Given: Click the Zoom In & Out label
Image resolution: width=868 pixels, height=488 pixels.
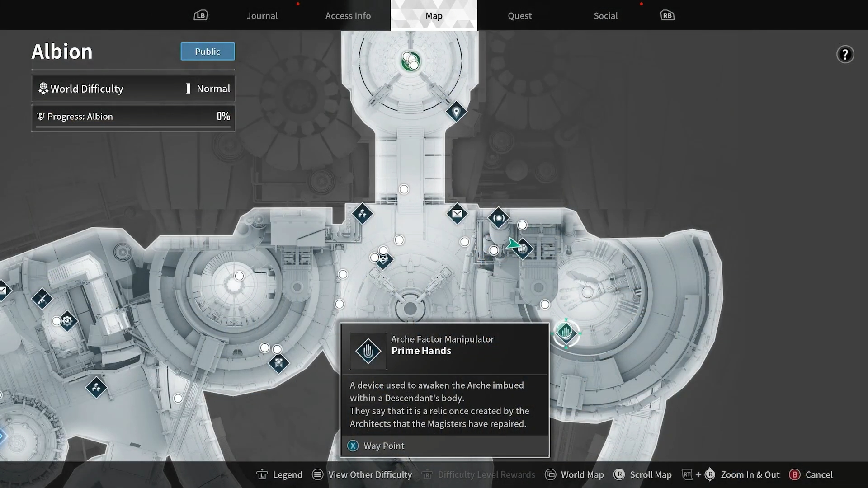Looking at the screenshot, I should point(750,474).
